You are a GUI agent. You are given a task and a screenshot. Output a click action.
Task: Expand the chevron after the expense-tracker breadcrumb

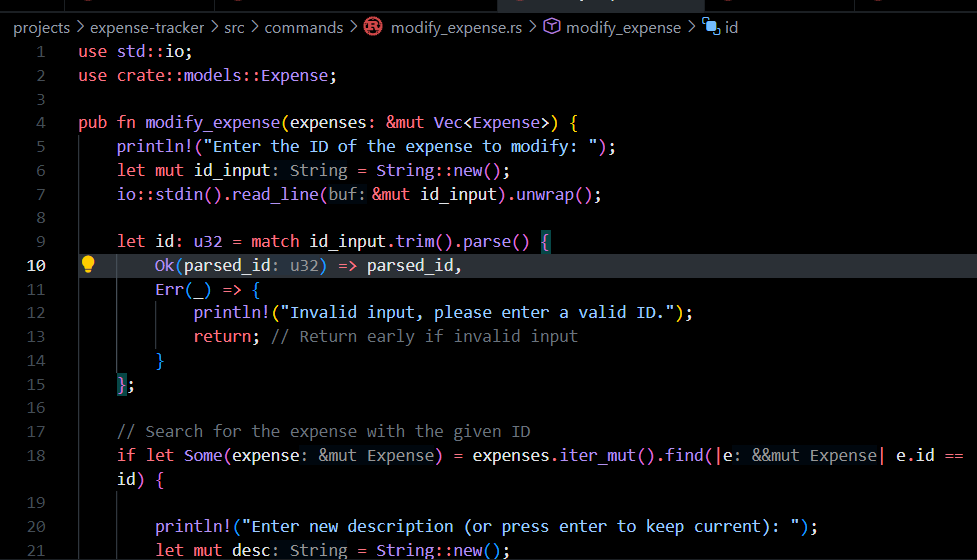214,27
